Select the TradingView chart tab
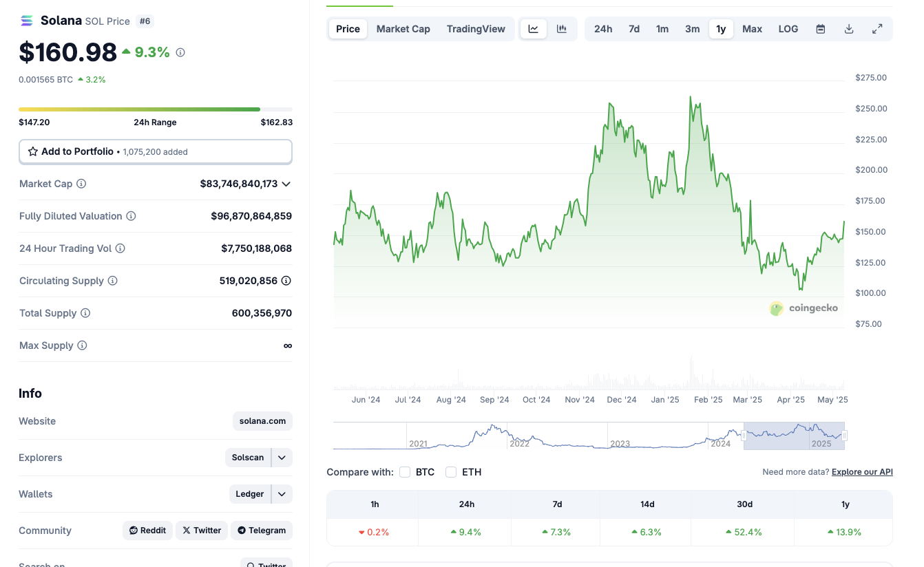Screen dimensions: 924x567 (476, 29)
